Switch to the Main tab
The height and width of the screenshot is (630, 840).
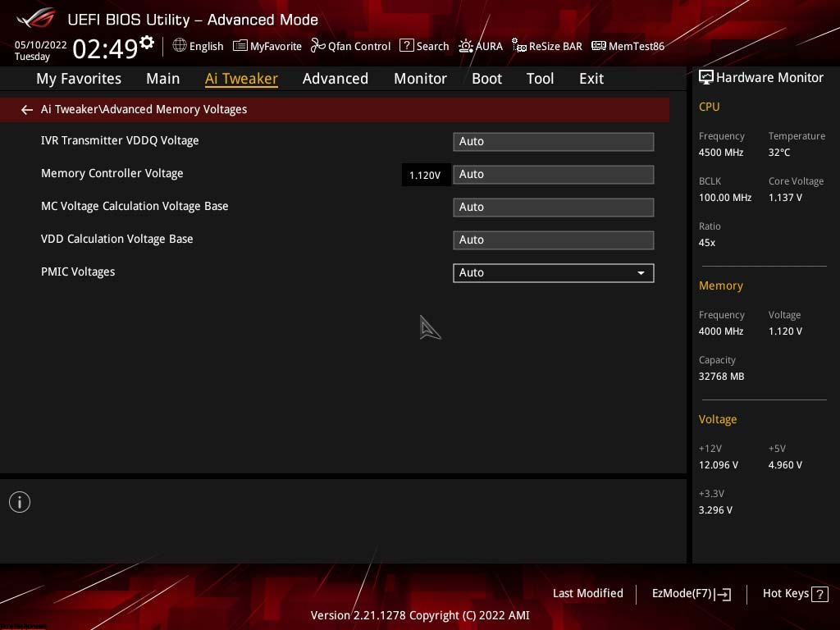[163, 79]
